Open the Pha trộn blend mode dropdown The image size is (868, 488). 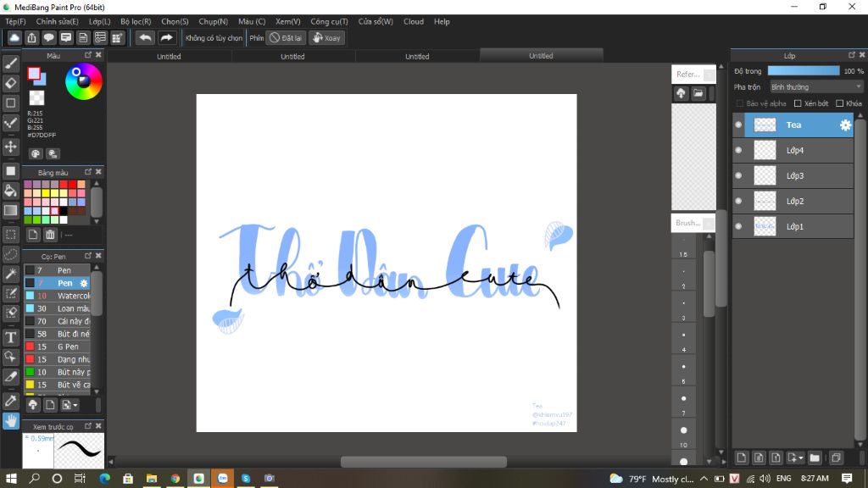click(x=816, y=87)
